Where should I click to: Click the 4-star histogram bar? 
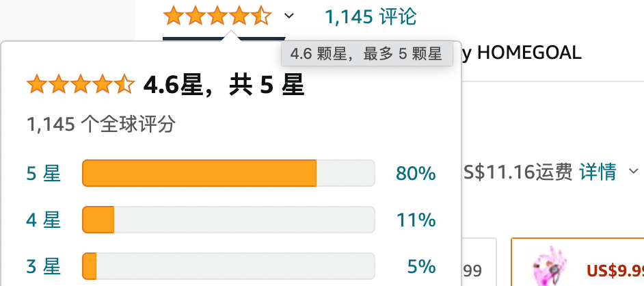tap(228, 220)
